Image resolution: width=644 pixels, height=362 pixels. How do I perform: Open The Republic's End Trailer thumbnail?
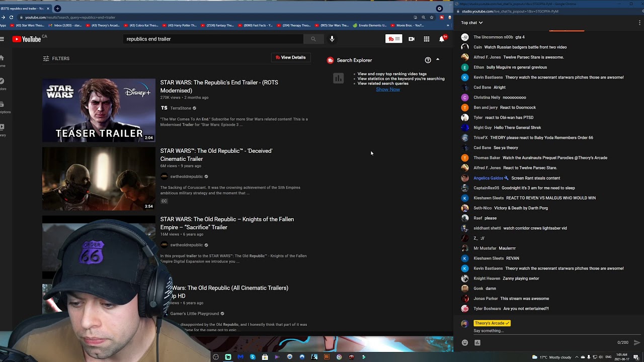[99, 111]
